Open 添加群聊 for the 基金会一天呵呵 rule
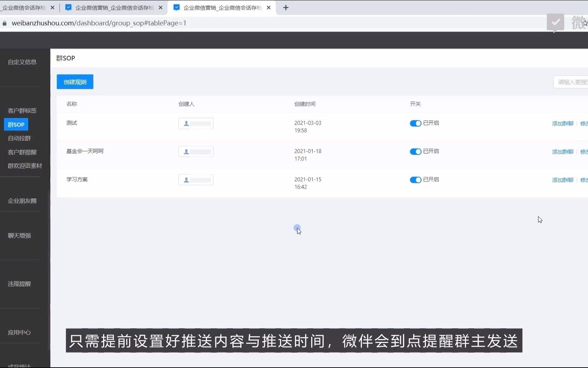The image size is (588, 368). (563, 152)
